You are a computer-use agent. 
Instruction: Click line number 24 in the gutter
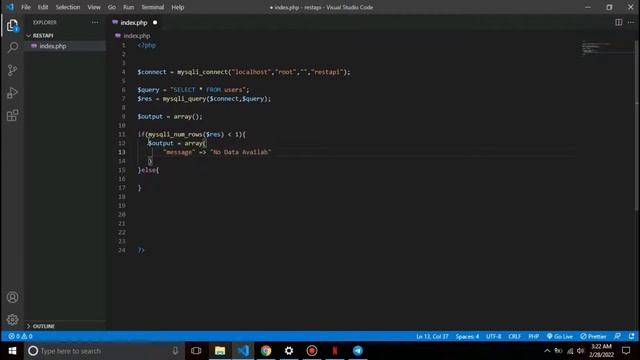[122, 250]
